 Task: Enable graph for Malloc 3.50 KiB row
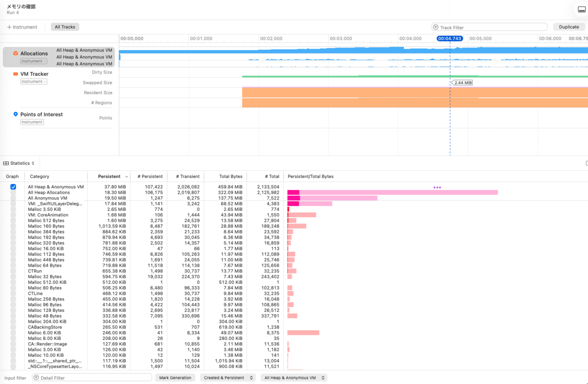tap(13, 209)
